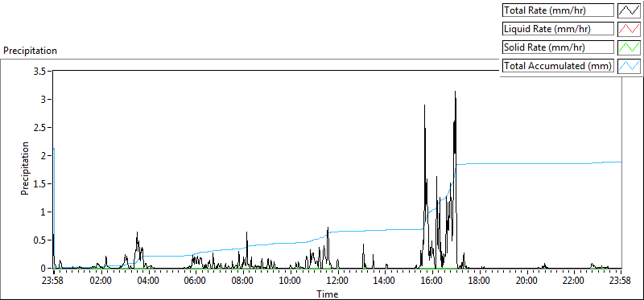The height and width of the screenshot is (300, 644).
Task: Click the 08:00 x-axis time label
Action: tap(243, 282)
